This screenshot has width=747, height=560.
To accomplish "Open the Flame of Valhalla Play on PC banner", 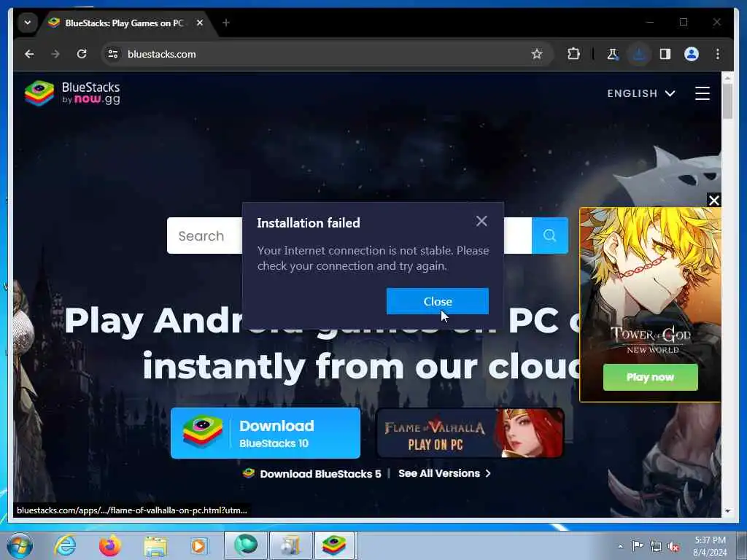I will pyautogui.click(x=470, y=433).
